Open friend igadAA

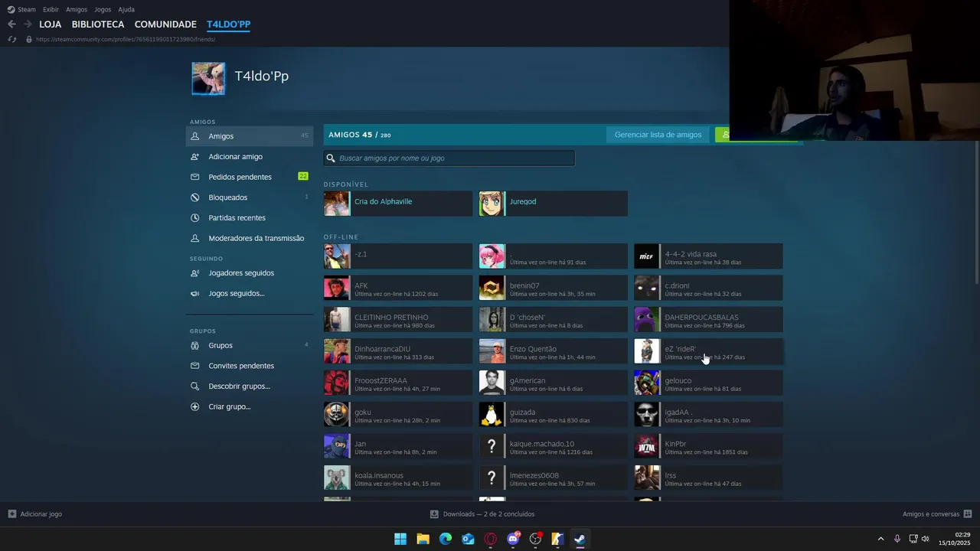[708, 415]
